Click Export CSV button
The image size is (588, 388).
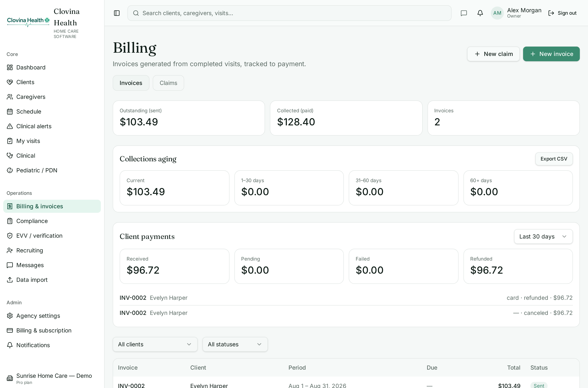pos(554,159)
